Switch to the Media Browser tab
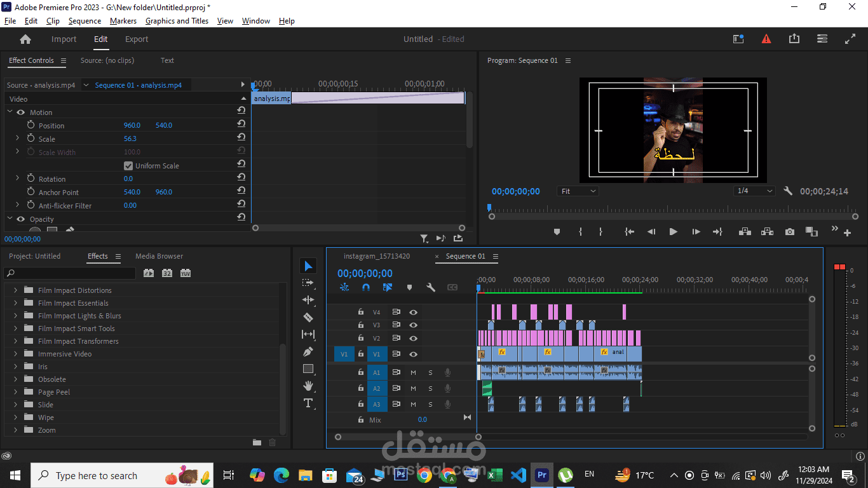This screenshot has height=488, width=868. pyautogui.click(x=159, y=256)
